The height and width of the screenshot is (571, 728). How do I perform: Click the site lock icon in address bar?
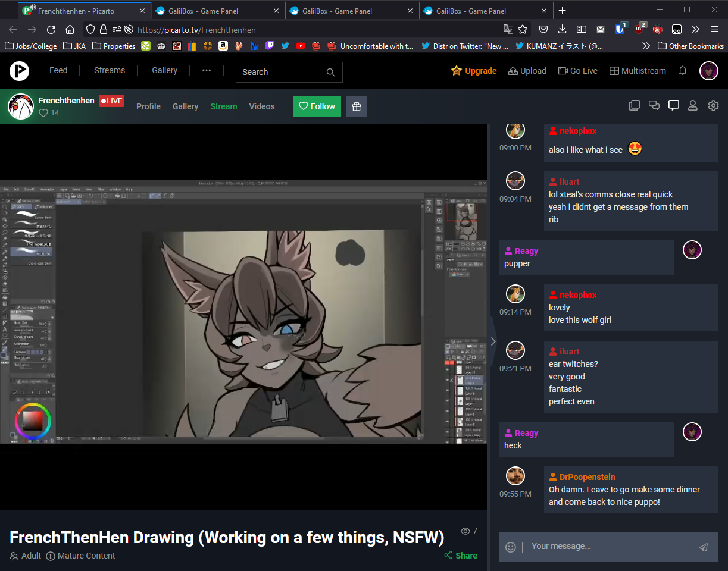[x=104, y=29]
